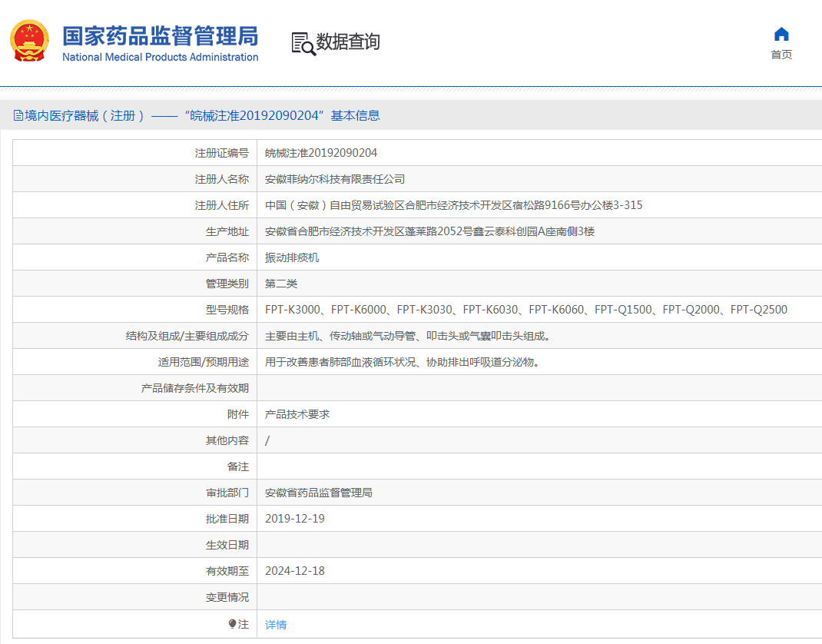Click the 适用范围/预期用途 label
The image size is (822, 644).
click(x=204, y=363)
